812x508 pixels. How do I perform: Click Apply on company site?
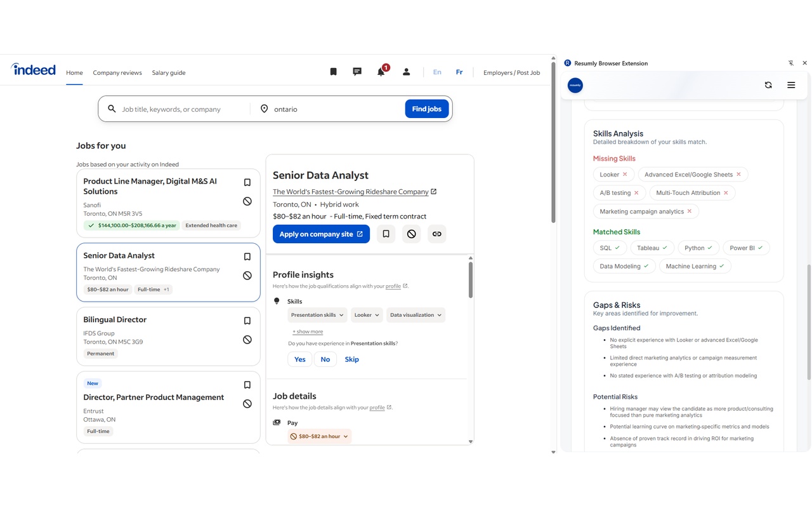[x=321, y=234]
